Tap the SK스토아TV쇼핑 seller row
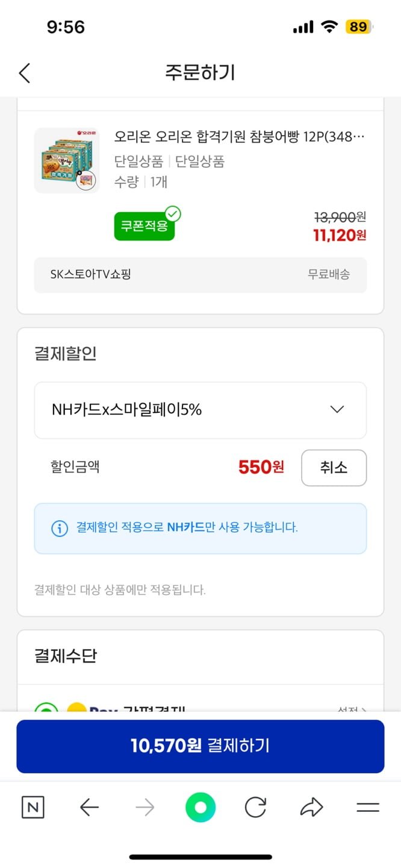Image resolution: width=401 pixels, height=868 pixels. [200, 275]
